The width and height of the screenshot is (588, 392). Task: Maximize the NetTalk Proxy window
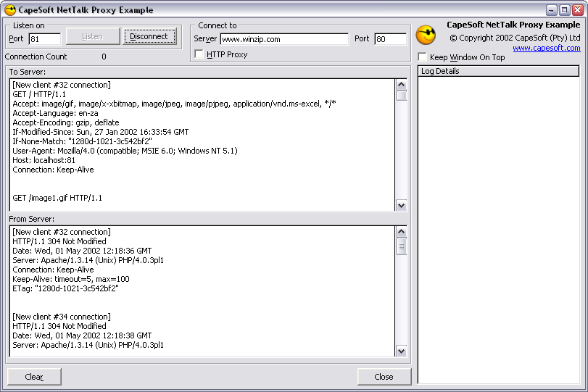click(x=564, y=10)
